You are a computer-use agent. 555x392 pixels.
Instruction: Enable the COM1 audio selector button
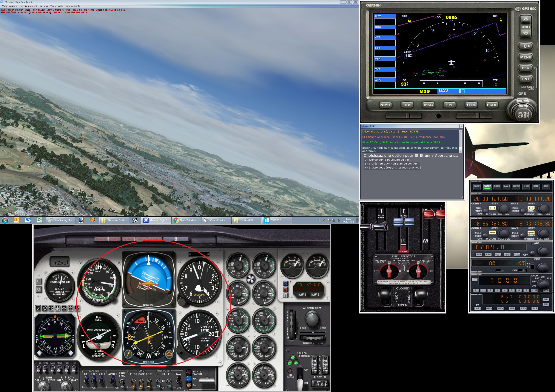pos(477,186)
